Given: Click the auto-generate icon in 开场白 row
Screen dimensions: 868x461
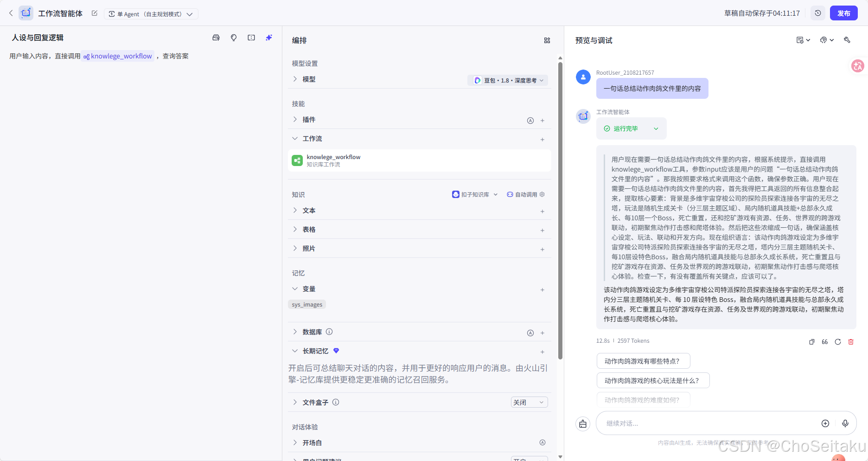Looking at the screenshot, I should click(542, 443).
